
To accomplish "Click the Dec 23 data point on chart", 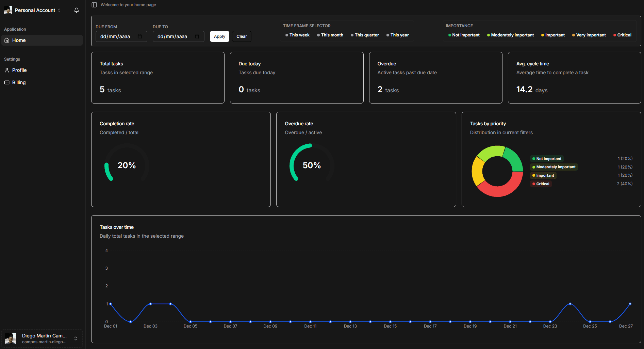I will (x=550, y=321).
